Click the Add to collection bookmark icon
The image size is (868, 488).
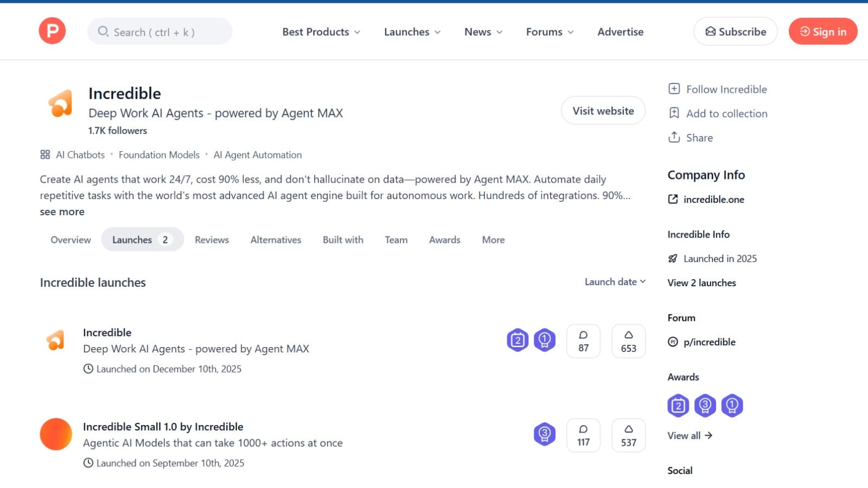674,113
